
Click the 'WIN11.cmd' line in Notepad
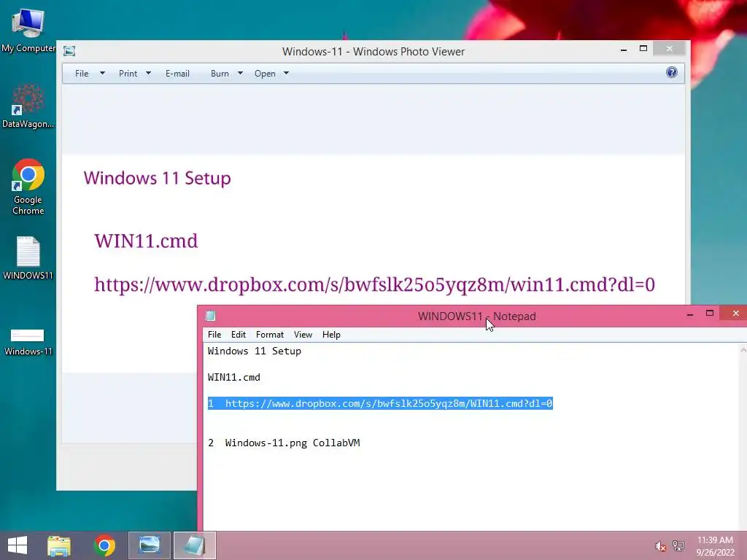coord(234,377)
